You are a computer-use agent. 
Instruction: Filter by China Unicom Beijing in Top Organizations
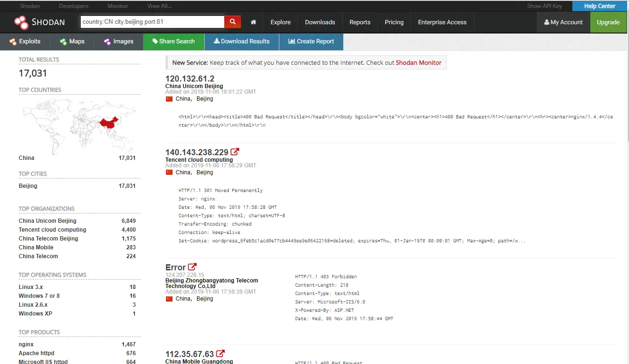[x=48, y=221]
